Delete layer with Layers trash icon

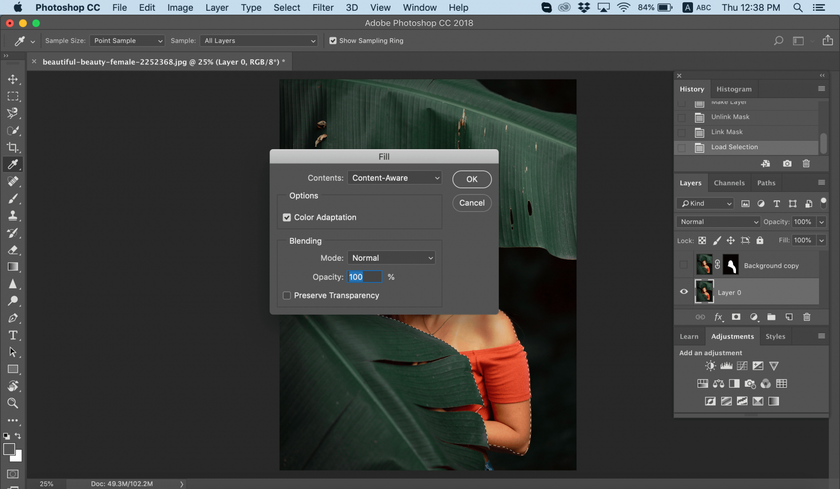[807, 317]
